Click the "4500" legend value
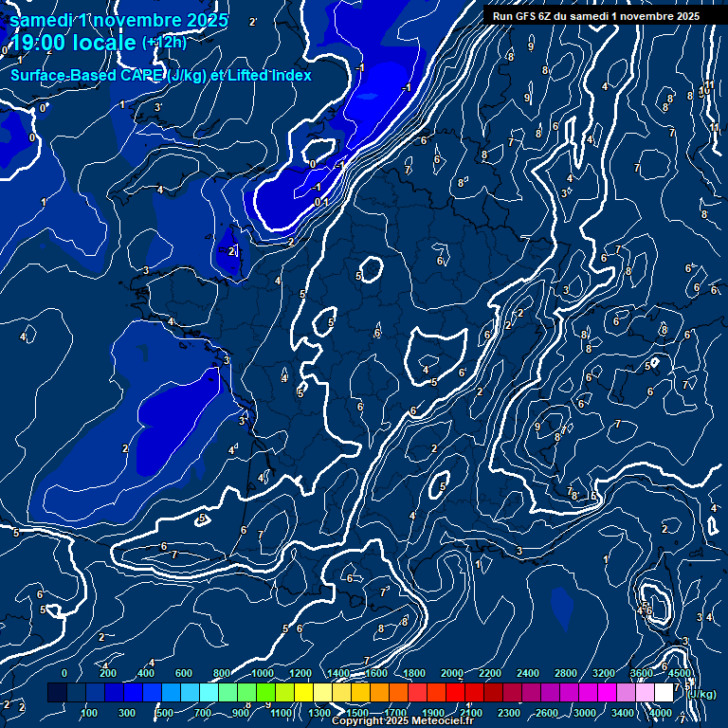 coord(680,673)
